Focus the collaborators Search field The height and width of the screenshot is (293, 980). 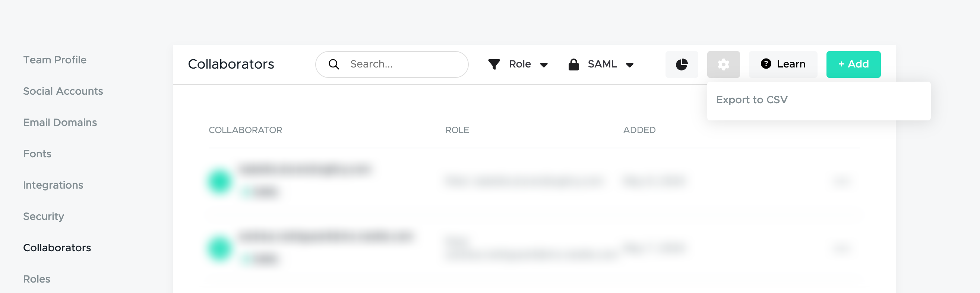tap(392, 64)
